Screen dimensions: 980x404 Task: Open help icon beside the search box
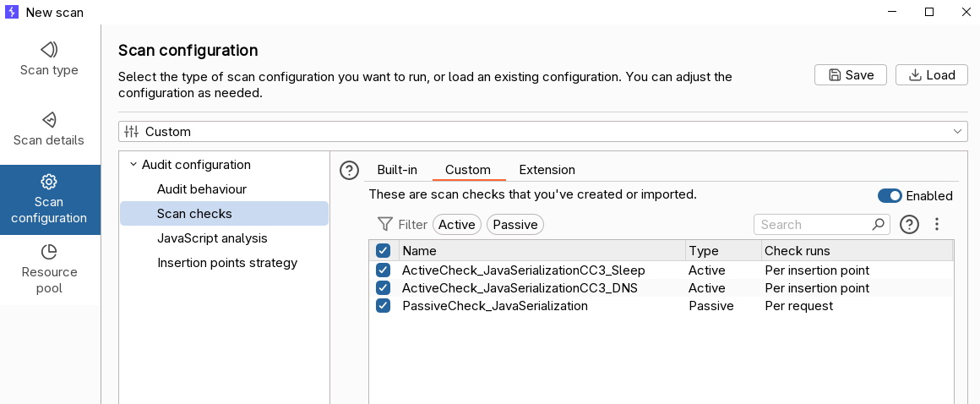(909, 225)
